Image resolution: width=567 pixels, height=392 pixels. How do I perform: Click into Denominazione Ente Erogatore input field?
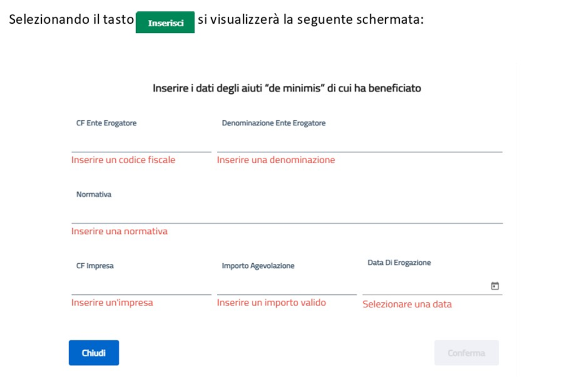tap(359, 144)
